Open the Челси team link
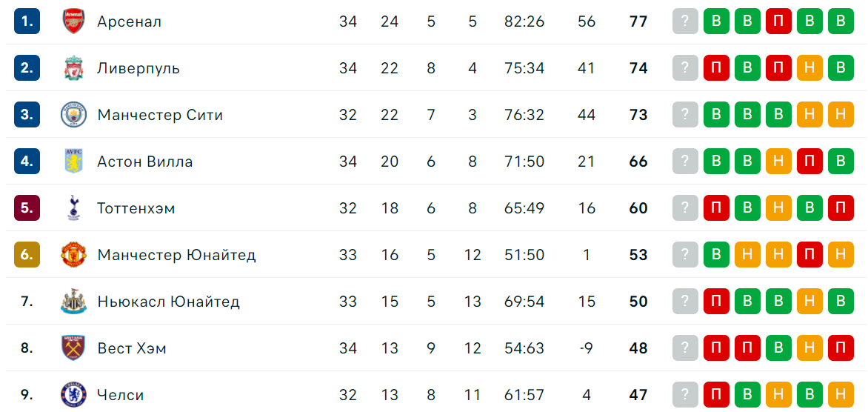Screen dimensions: 868x412 121,396
